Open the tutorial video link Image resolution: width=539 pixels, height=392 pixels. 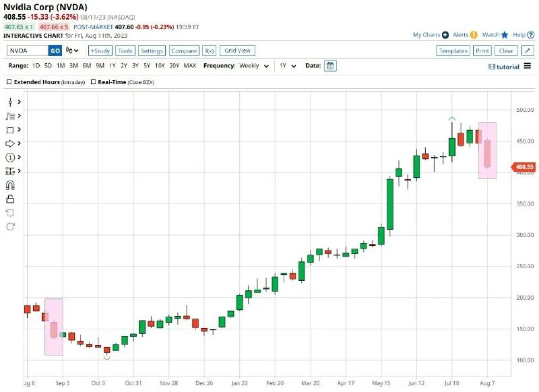tap(504, 67)
